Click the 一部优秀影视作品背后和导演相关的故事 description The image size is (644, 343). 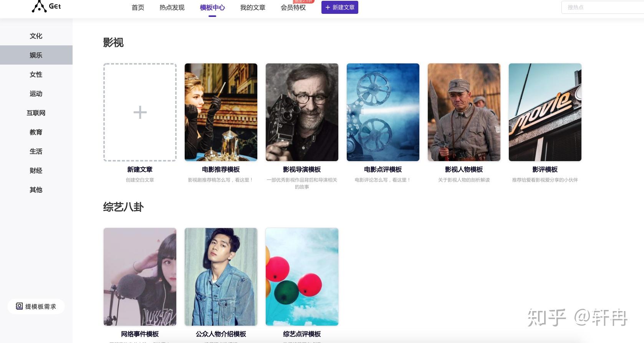tap(302, 183)
